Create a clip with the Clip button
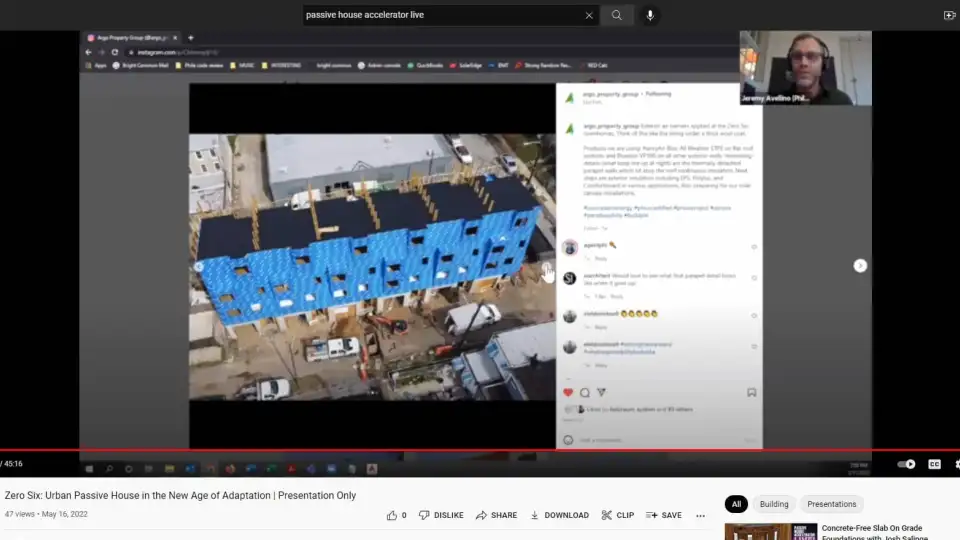 click(x=617, y=515)
